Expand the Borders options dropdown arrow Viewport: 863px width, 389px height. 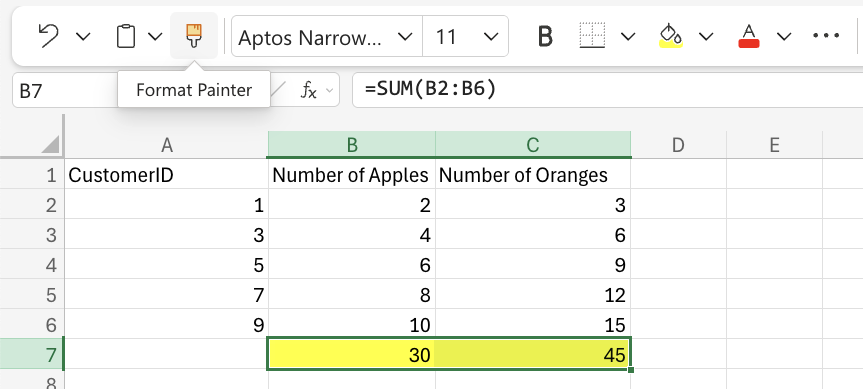point(627,37)
